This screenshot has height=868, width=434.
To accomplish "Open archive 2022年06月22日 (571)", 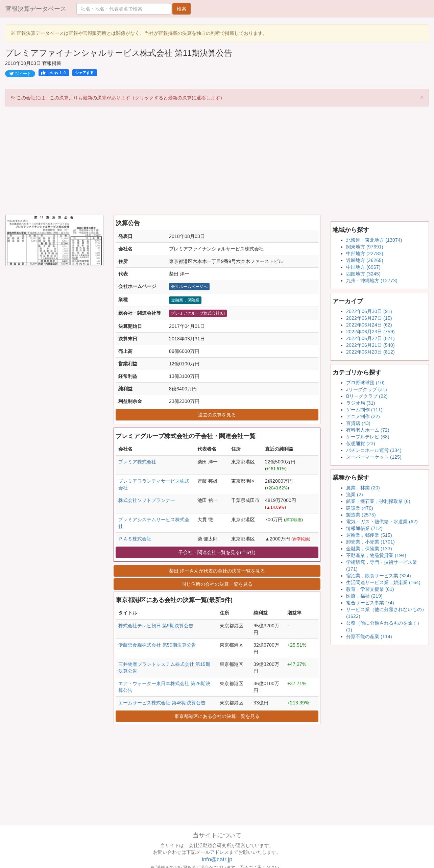I will coord(370,338).
